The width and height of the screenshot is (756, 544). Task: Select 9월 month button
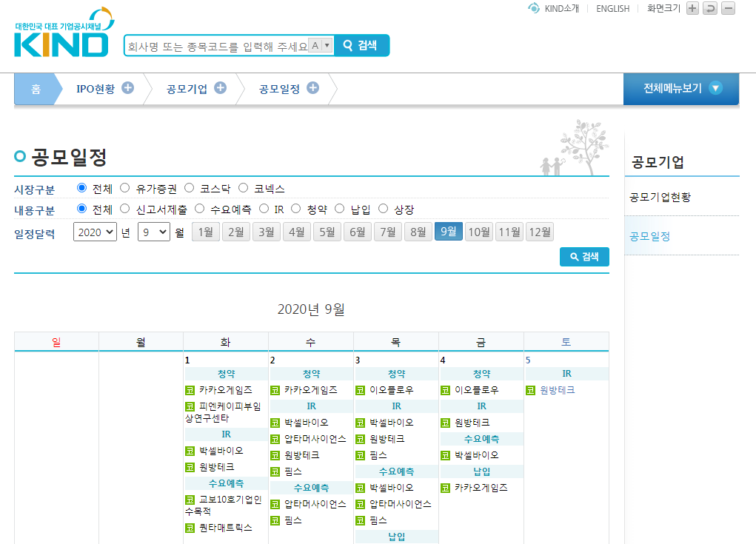(449, 231)
